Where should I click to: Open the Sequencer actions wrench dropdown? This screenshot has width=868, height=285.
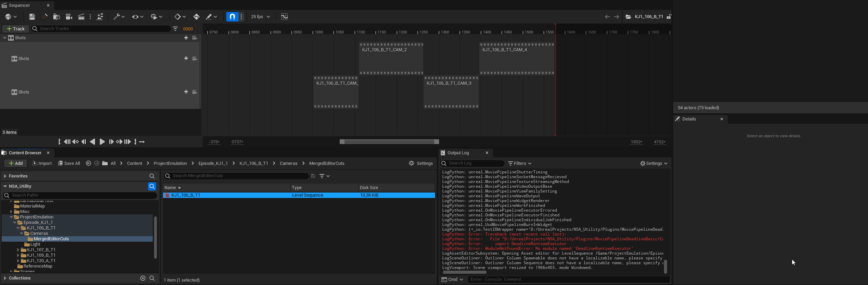pos(119,17)
